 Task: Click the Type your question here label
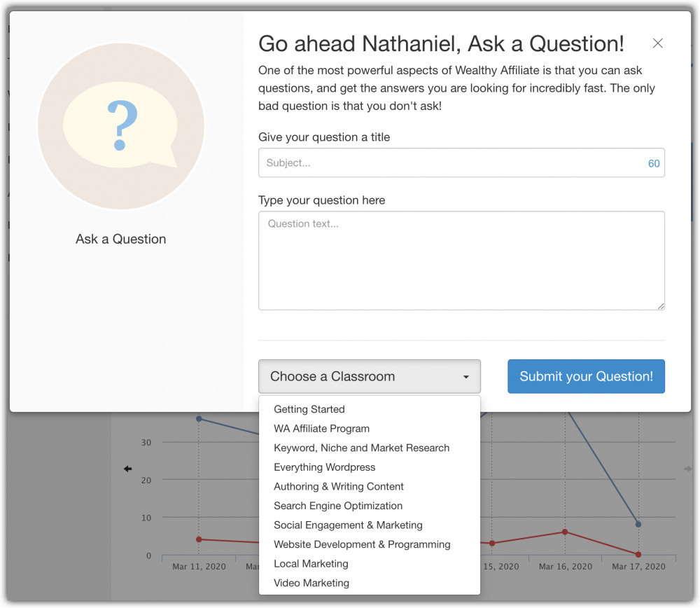tap(321, 200)
